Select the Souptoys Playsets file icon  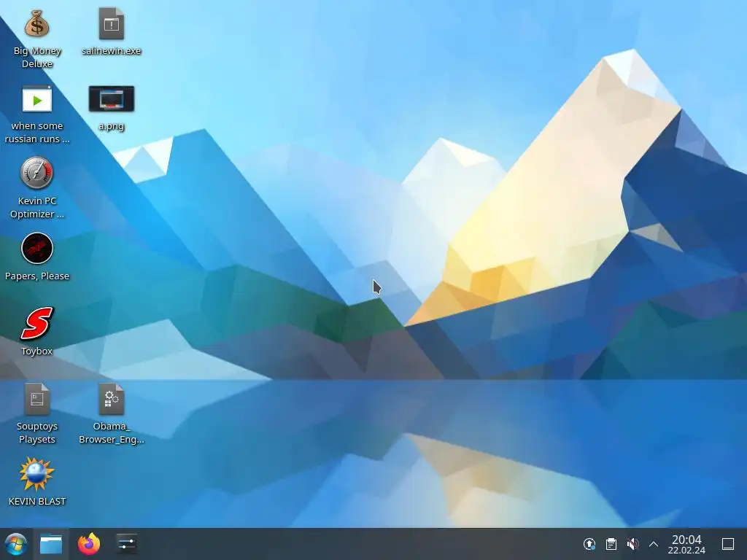coord(37,399)
